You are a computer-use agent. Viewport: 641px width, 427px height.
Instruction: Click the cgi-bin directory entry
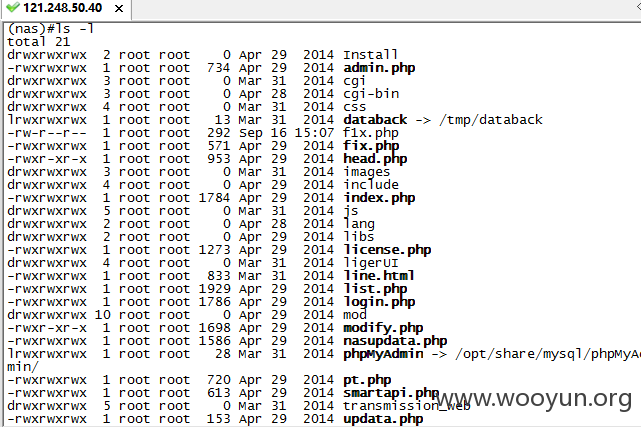point(371,94)
